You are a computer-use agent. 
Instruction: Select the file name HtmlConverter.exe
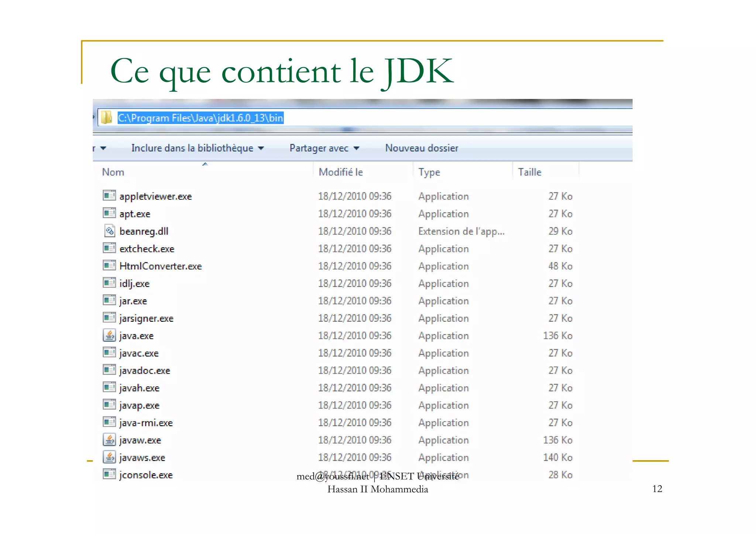[161, 266]
